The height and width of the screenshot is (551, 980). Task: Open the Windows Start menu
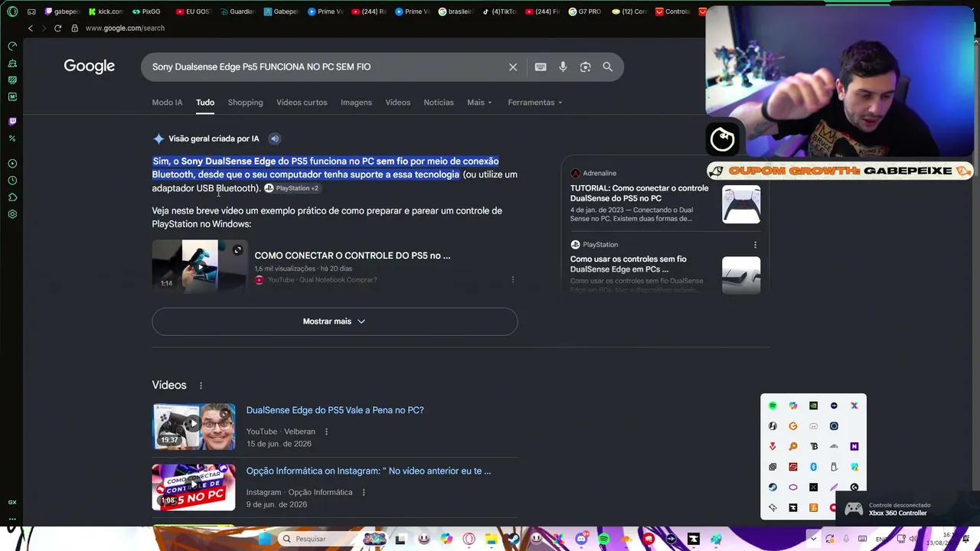click(x=264, y=539)
